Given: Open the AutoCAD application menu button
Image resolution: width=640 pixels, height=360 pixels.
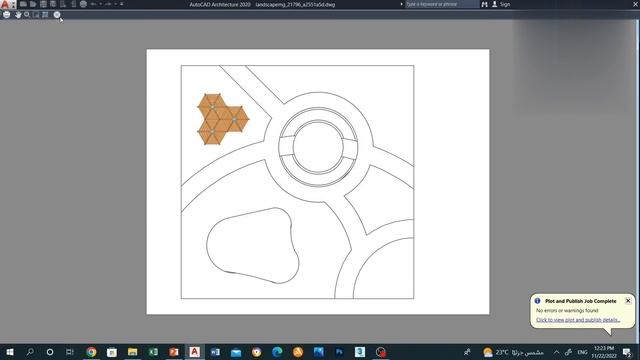Looking at the screenshot, I should 4,4.
